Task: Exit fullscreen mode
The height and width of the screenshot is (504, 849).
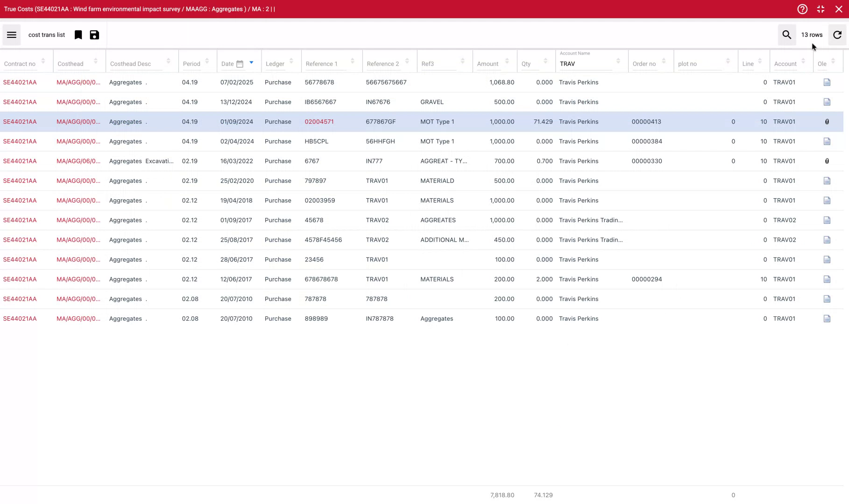Action: coord(821,9)
